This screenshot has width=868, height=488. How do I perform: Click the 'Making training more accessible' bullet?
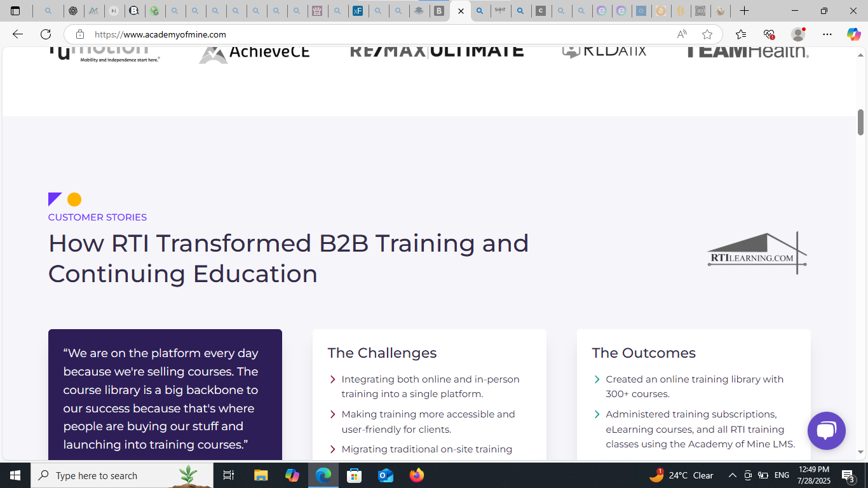pyautogui.click(x=428, y=421)
